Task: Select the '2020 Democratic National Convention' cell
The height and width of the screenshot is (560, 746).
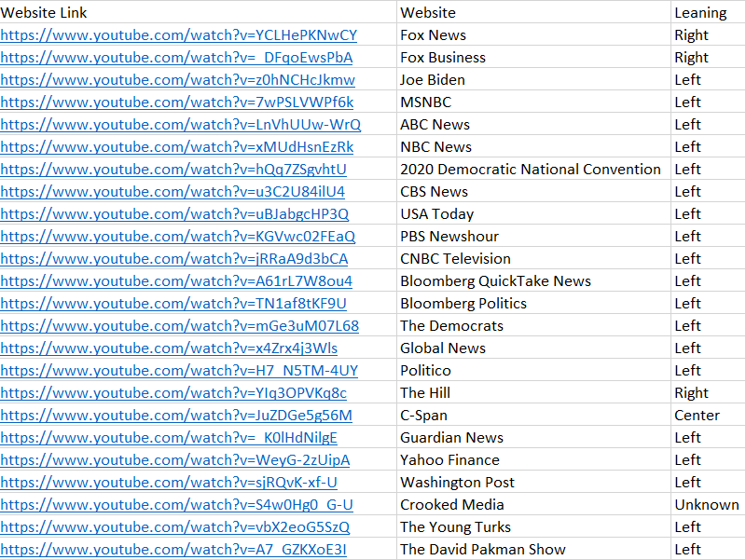Action: click(x=533, y=169)
